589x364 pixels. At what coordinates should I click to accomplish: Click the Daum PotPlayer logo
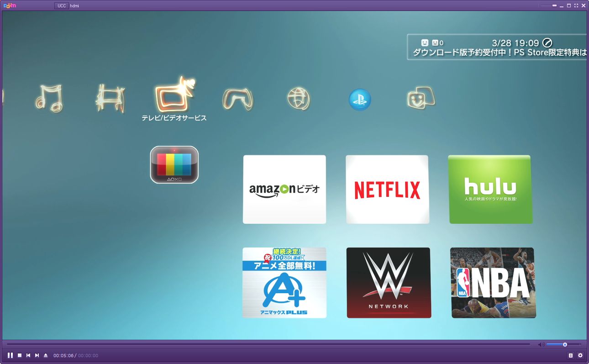(9, 5)
